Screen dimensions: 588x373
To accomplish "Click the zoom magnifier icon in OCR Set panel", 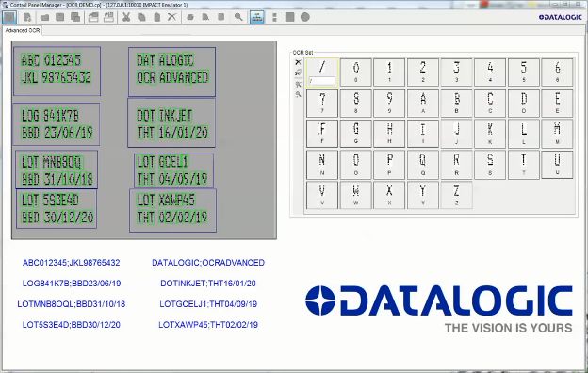I will pos(298,94).
